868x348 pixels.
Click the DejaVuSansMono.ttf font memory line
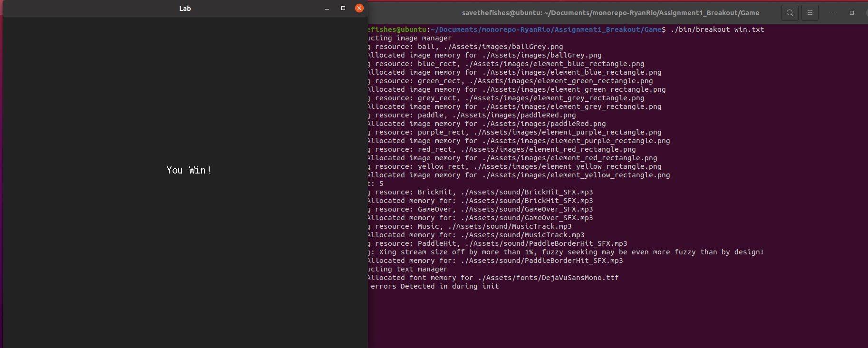pyautogui.click(x=493, y=278)
